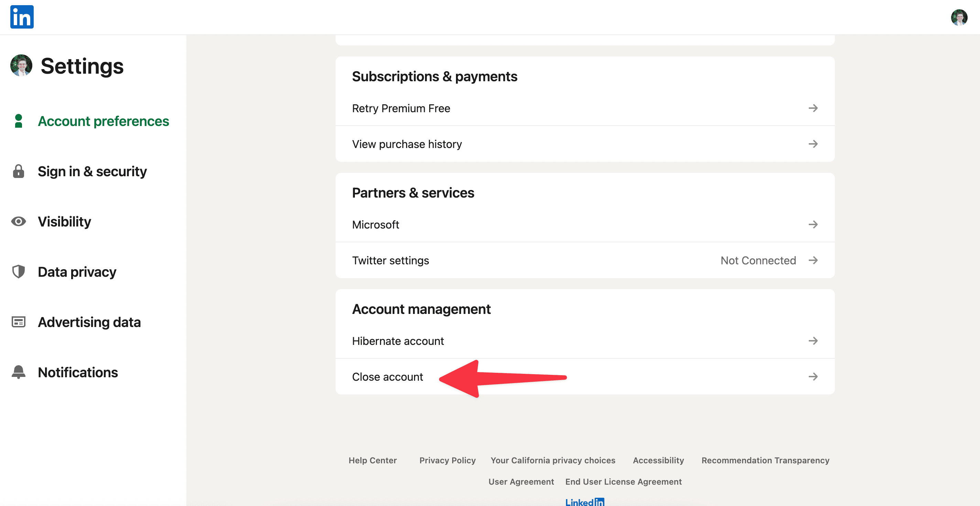Open arrow next to Microsoft
980x506 pixels.
point(813,225)
